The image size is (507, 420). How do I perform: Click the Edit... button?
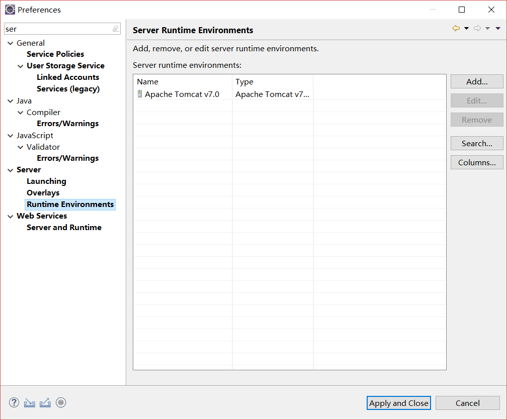477,101
